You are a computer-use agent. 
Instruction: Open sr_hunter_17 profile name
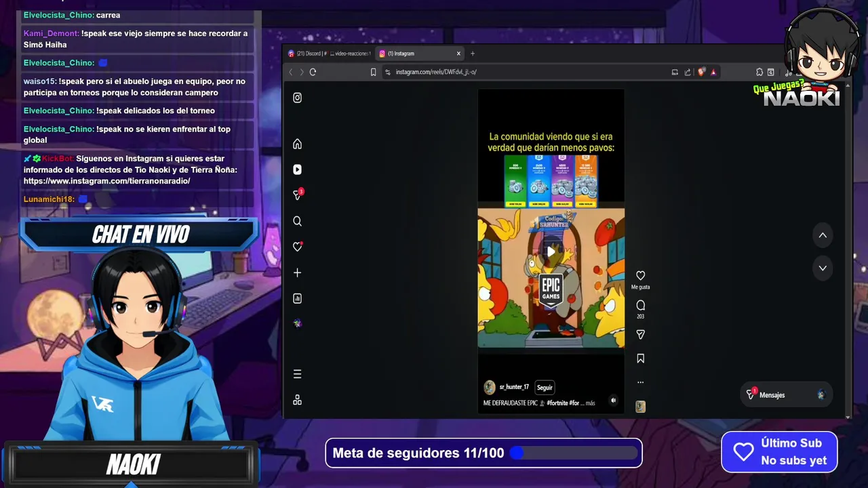coord(514,387)
